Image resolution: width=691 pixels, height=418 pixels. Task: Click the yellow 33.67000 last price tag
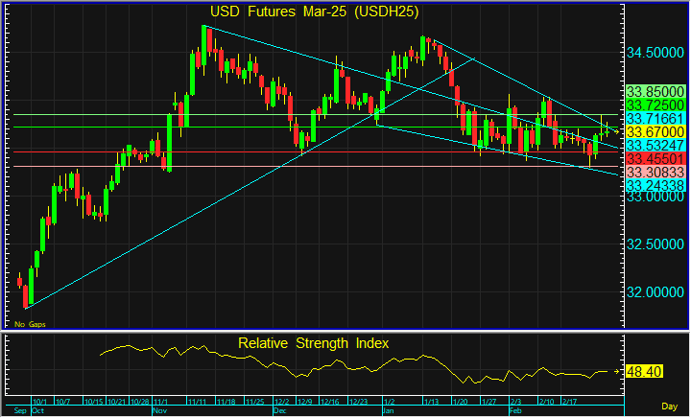pyautogui.click(x=655, y=131)
